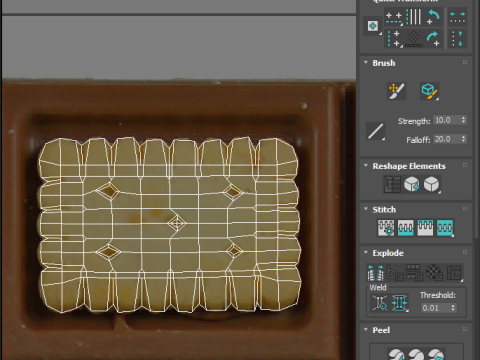Click Linear Align vertical bars icon
Screen dimensions: 480x360
tap(414, 17)
